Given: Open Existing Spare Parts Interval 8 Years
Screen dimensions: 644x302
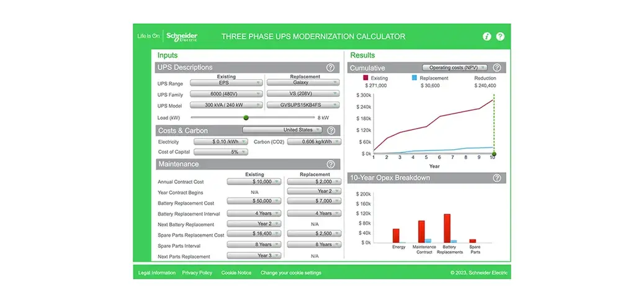Looking at the screenshot, I should (x=254, y=244).
